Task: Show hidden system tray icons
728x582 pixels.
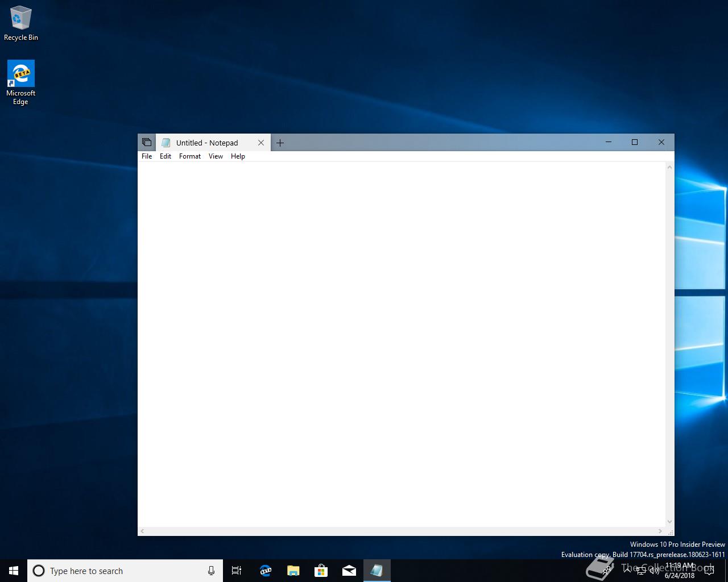Action: coord(627,571)
